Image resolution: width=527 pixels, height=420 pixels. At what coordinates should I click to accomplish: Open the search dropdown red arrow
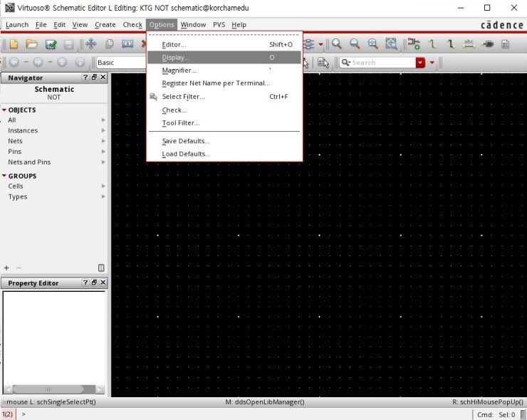coord(420,63)
